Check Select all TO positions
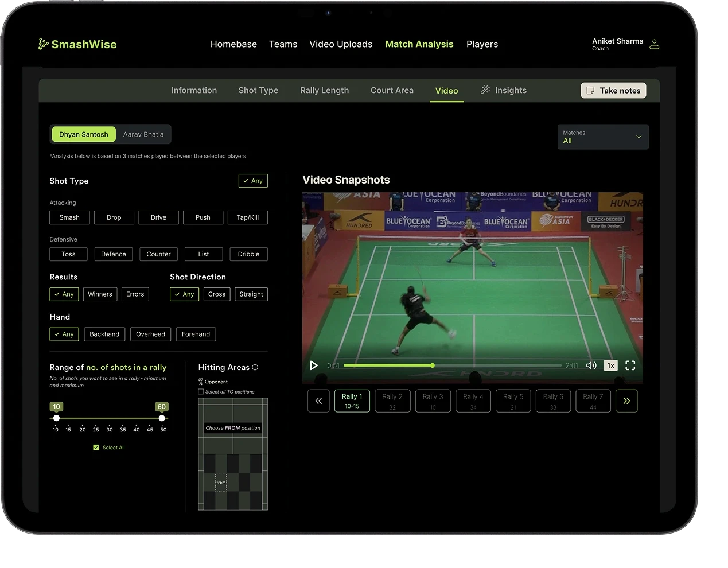728x568 pixels. pos(201,392)
